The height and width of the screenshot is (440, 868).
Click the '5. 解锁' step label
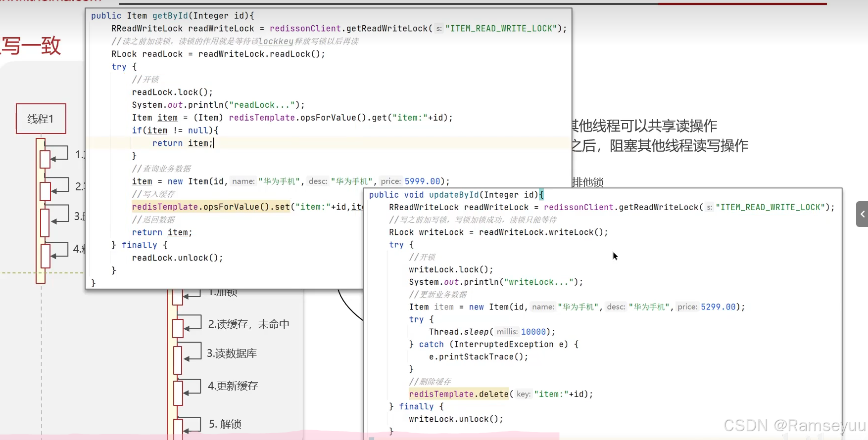[x=225, y=424]
